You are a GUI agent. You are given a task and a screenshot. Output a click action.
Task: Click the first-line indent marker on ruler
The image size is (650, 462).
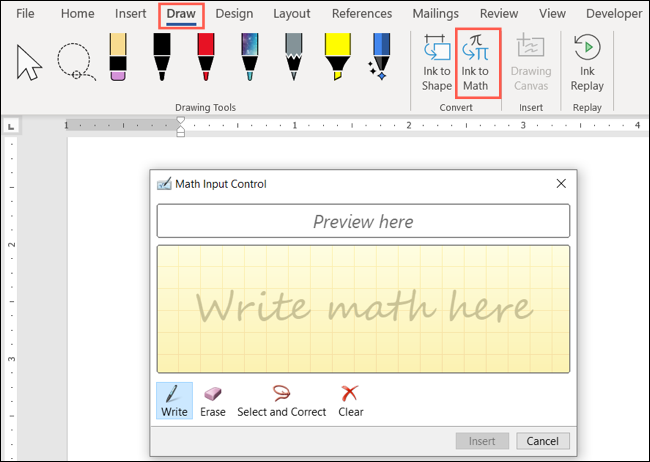tap(180, 121)
